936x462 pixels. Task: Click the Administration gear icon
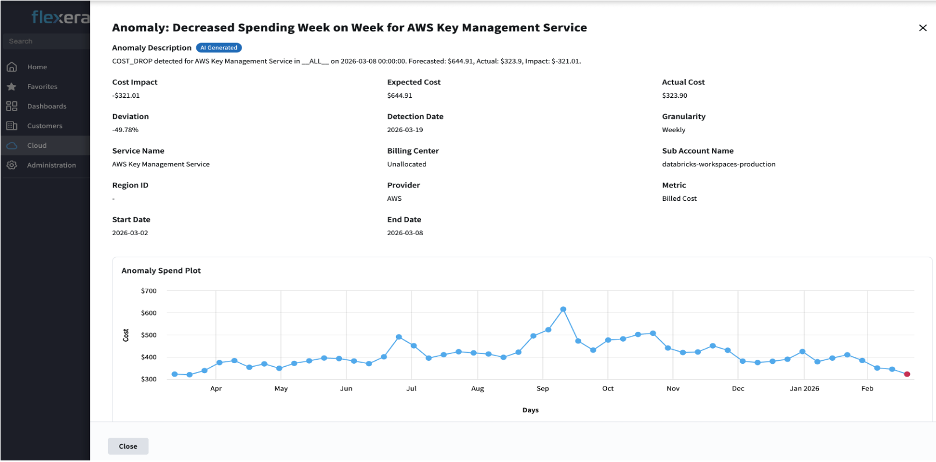coord(11,165)
